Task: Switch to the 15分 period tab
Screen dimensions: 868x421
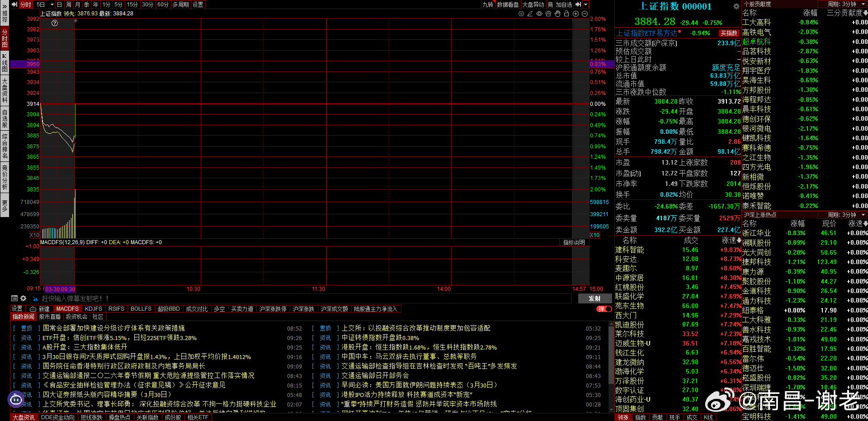Action: tap(132, 5)
